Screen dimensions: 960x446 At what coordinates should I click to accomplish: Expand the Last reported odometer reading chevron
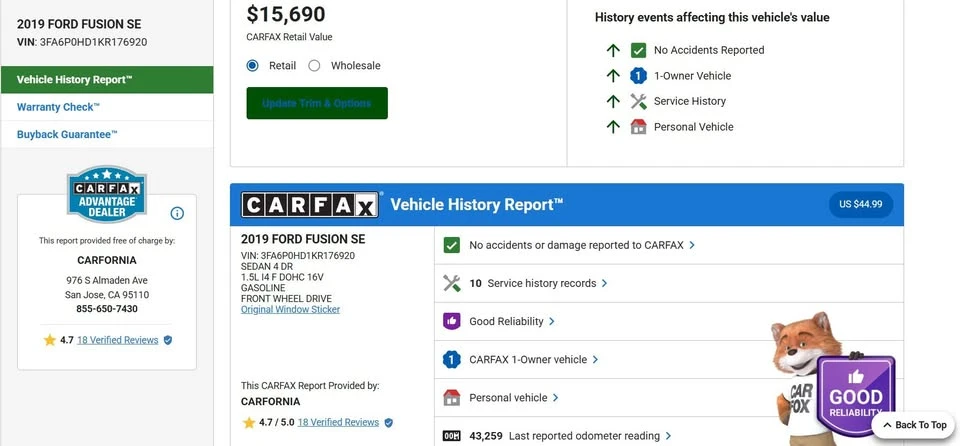click(668, 436)
